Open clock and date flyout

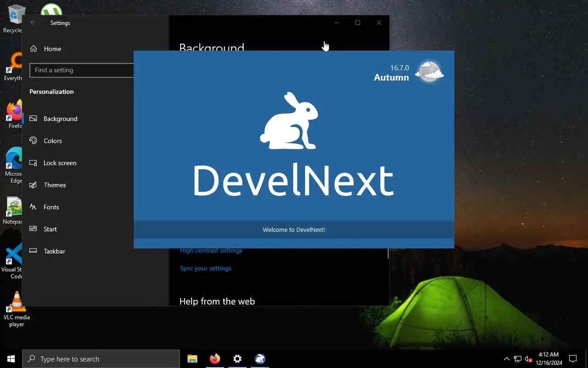pos(548,359)
